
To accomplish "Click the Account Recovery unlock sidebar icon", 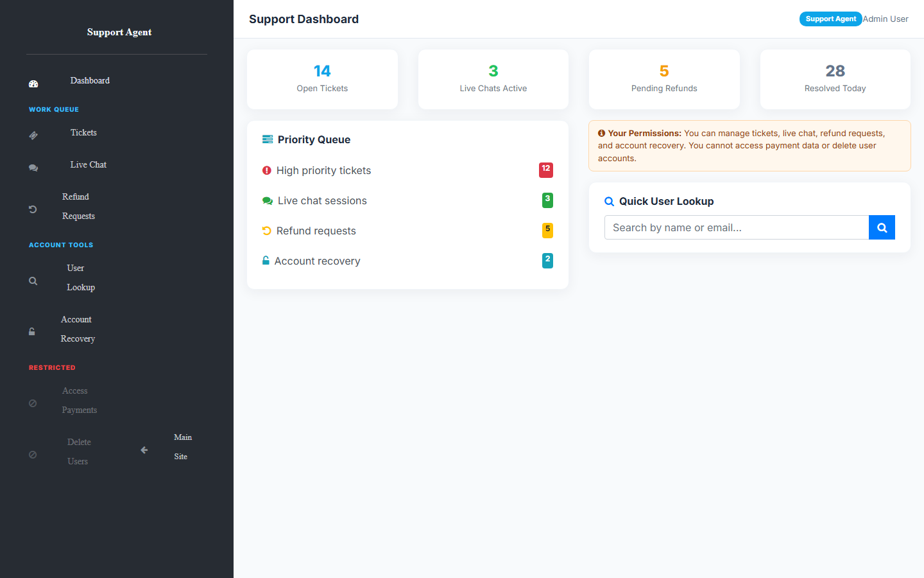I will coord(31,332).
